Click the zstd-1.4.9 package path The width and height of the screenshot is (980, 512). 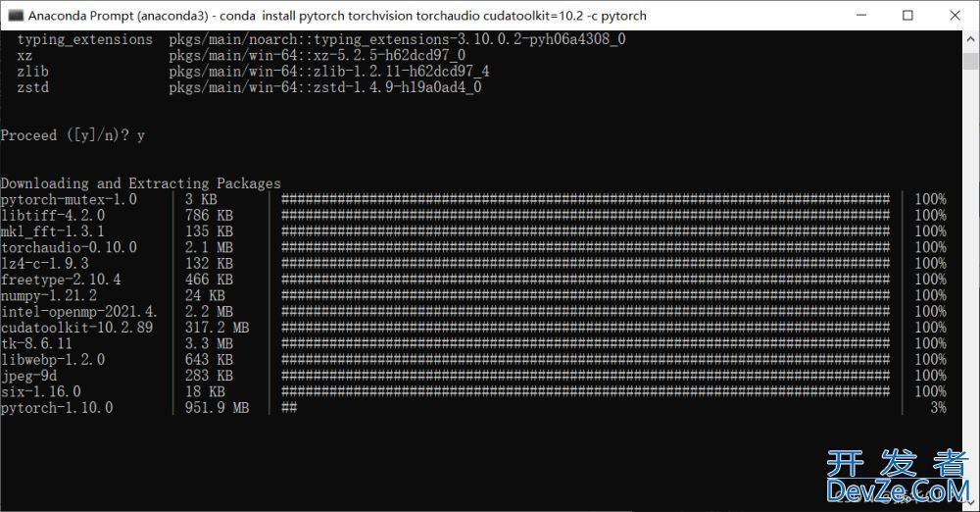click(x=325, y=87)
